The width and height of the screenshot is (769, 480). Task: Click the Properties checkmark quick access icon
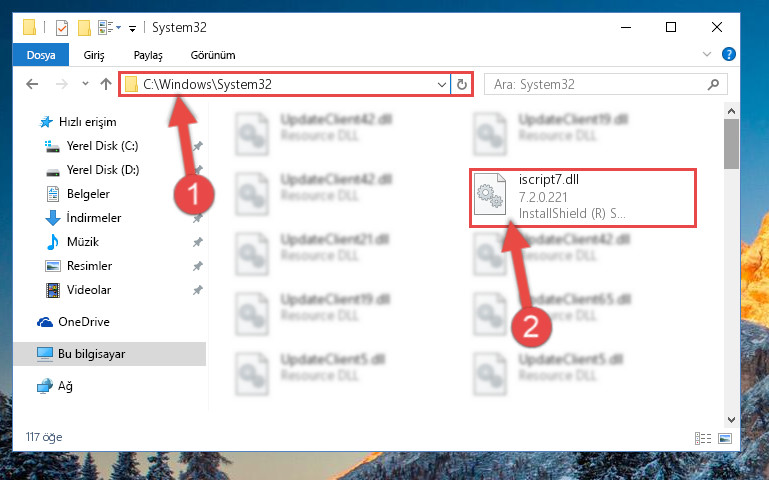tap(62, 27)
